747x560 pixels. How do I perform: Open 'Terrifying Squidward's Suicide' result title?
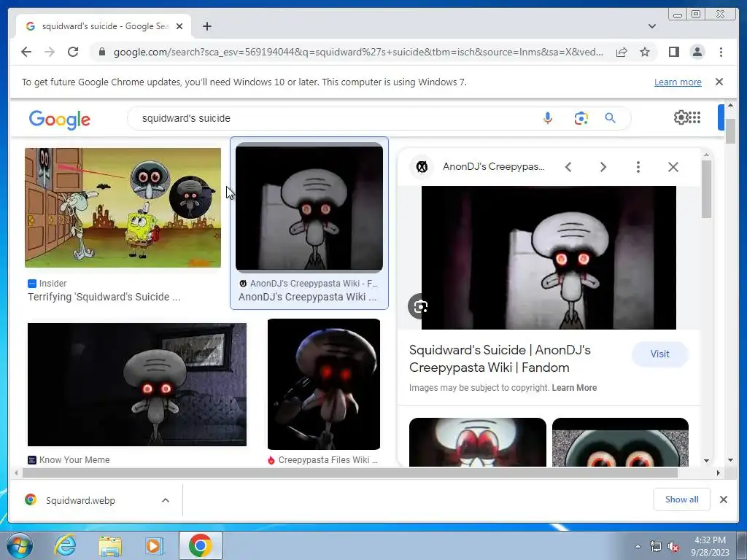(104, 297)
